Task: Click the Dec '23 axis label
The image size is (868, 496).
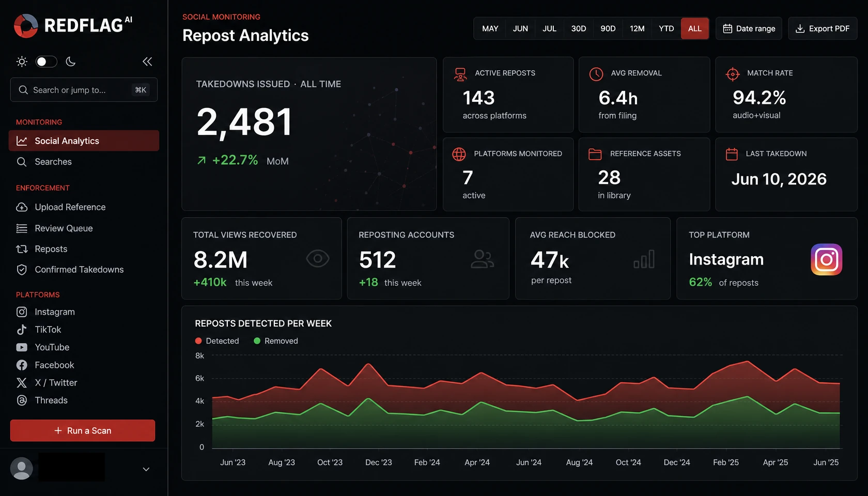Action: [x=379, y=462]
